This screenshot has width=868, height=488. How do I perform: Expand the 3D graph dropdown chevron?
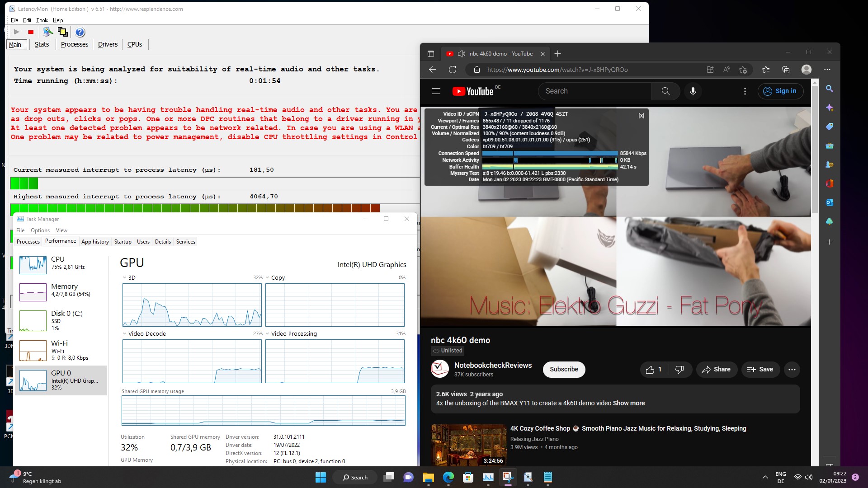click(124, 278)
